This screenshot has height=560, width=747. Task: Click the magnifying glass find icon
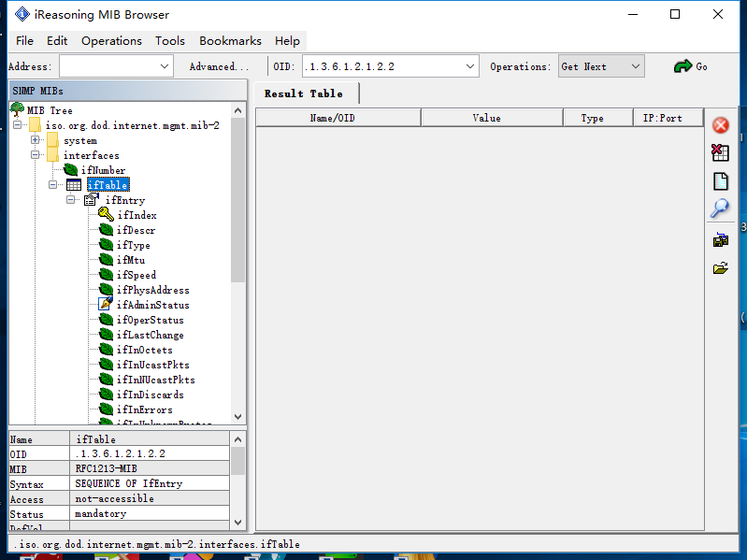720,208
